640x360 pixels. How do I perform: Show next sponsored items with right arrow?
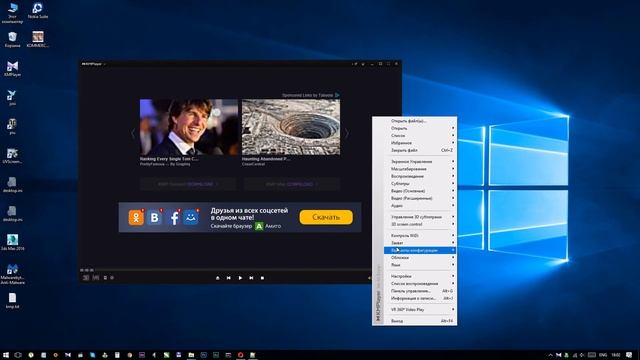coord(347,133)
